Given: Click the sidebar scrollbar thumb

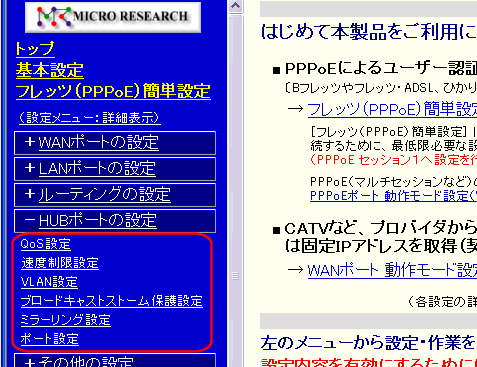Looking at the screenshot, I should pyautogui.click(x=236, y=276).
